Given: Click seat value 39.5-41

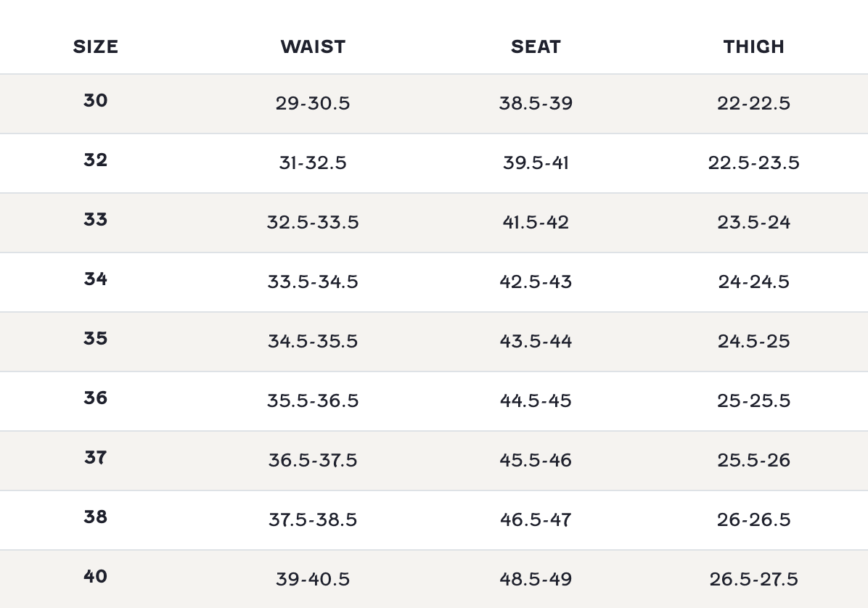Looking at the screenshot, I should pos(536,163).
